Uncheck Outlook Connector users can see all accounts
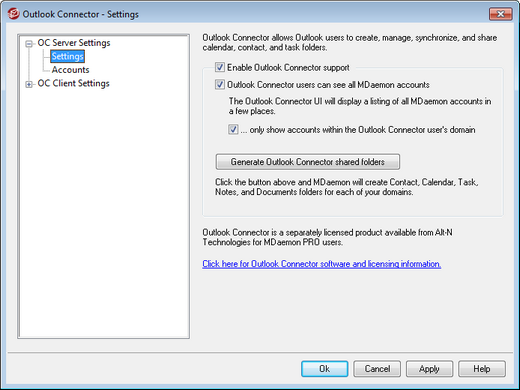520x390 pixels. pos(220,85)
